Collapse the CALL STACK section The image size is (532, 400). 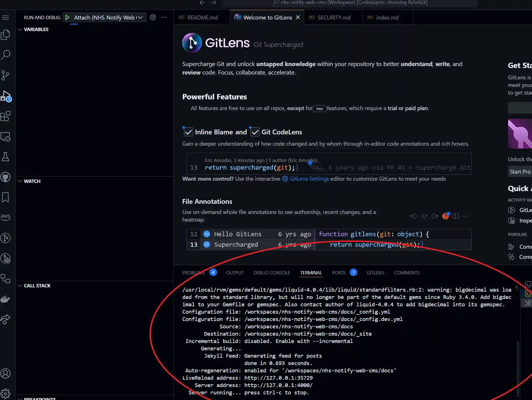tap(20, 286)
